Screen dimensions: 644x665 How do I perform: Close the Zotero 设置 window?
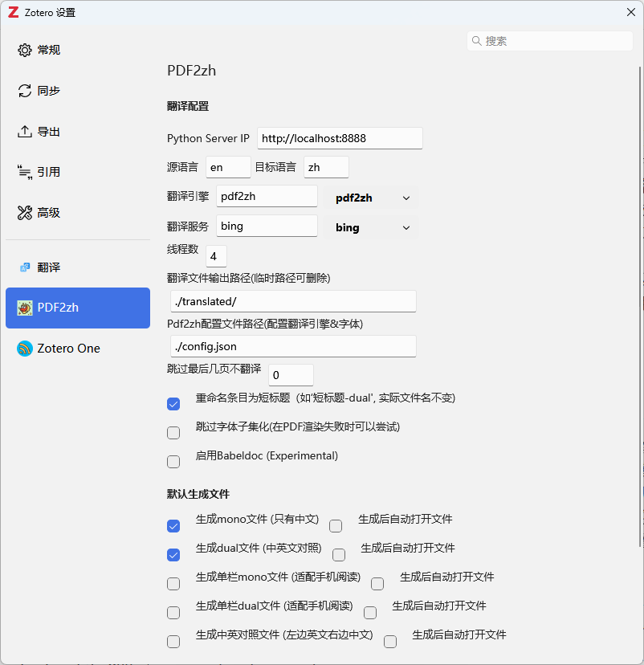[x=631, y=12]
